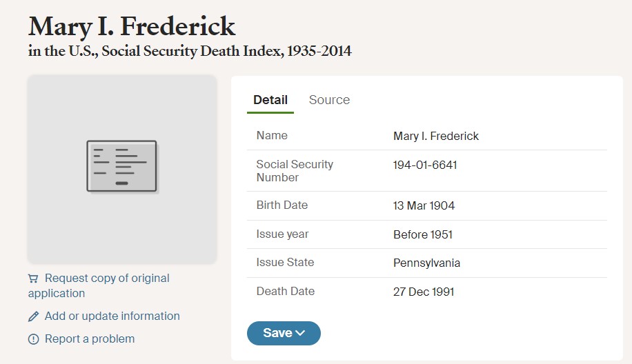Click Add or update information link

click(x=112, y=316)
